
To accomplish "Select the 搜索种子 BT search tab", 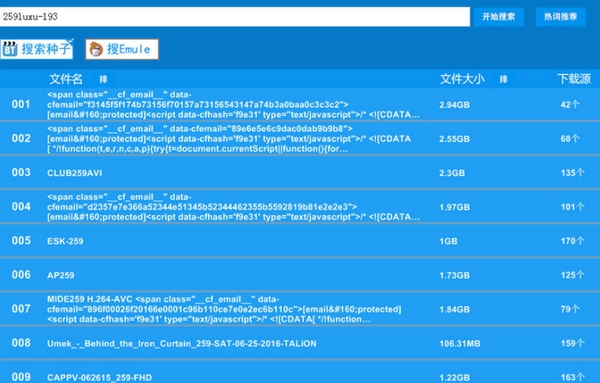I will tap(37, 49).
